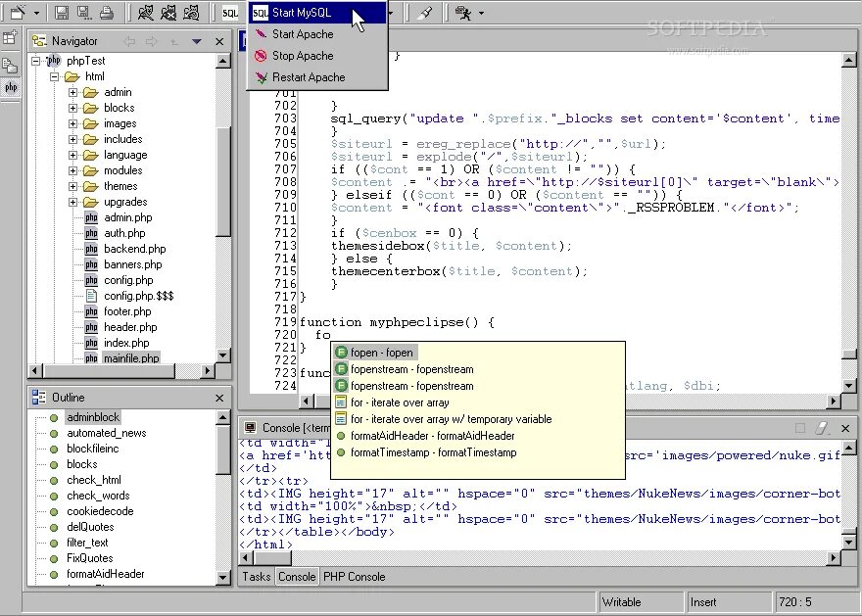Open the external tools dropdown arrow
This screenshot has height=616, width=862.
[x=481, y=13]
